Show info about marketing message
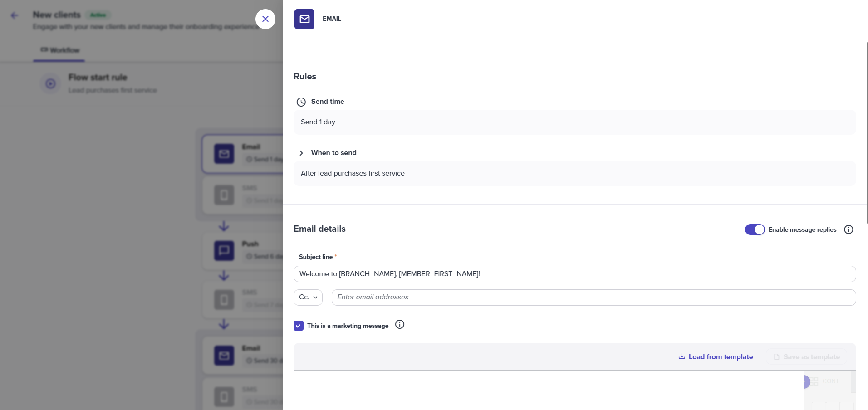 [x=400, y=325]
